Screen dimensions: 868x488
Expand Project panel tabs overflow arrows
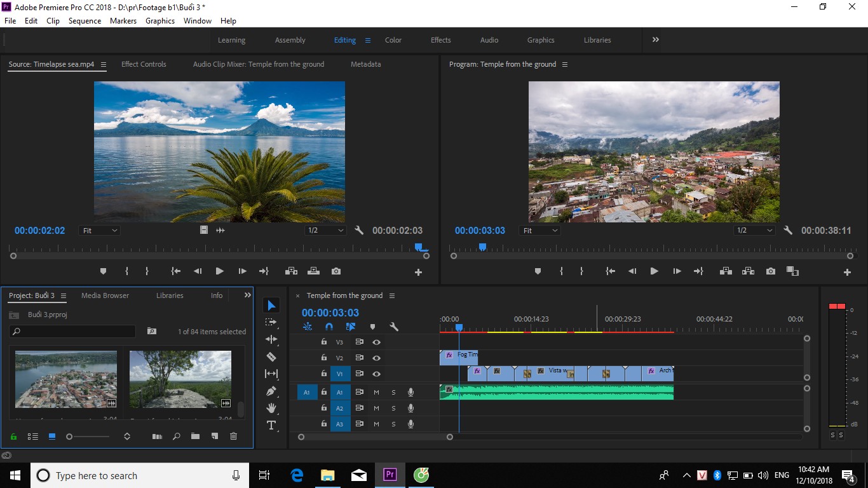247,295
